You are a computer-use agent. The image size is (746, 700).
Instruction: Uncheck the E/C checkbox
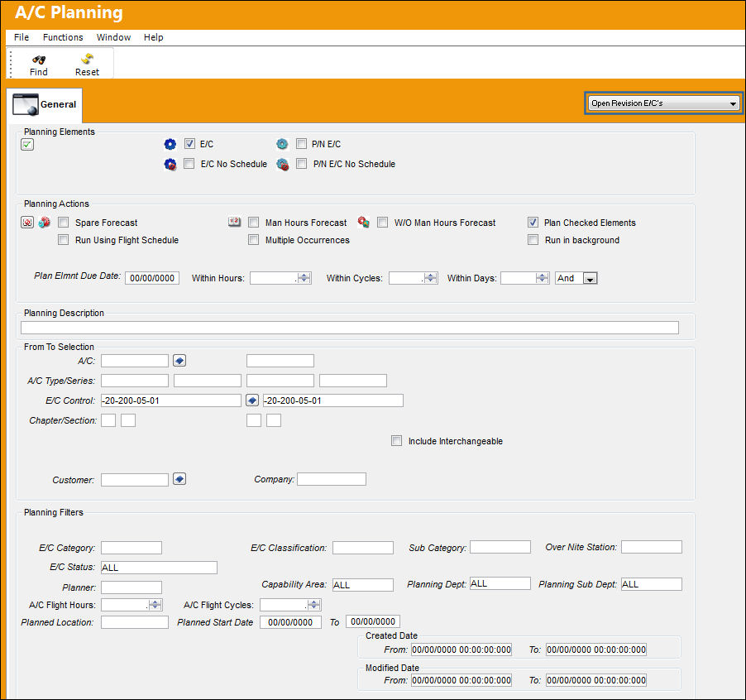click(x=189, y=144)
